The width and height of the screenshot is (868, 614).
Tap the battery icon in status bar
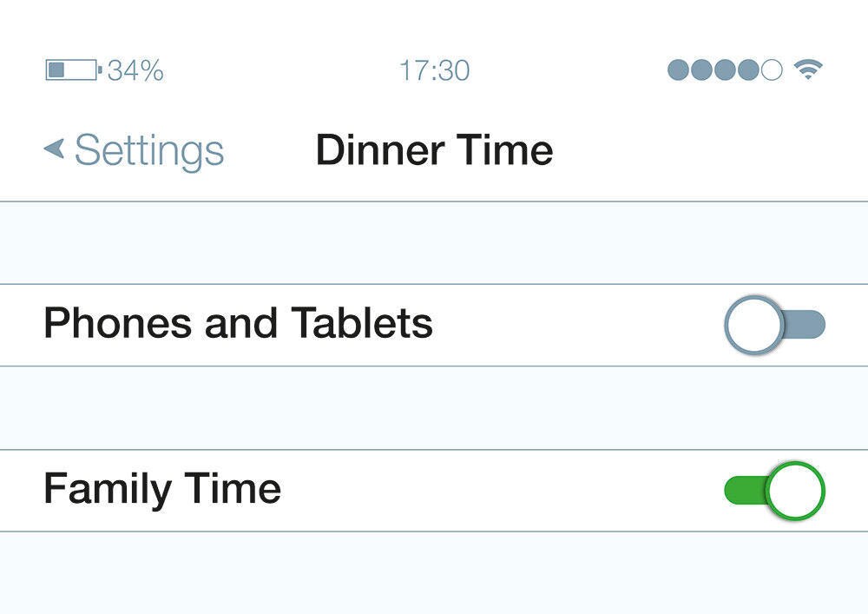click(73, 70)
